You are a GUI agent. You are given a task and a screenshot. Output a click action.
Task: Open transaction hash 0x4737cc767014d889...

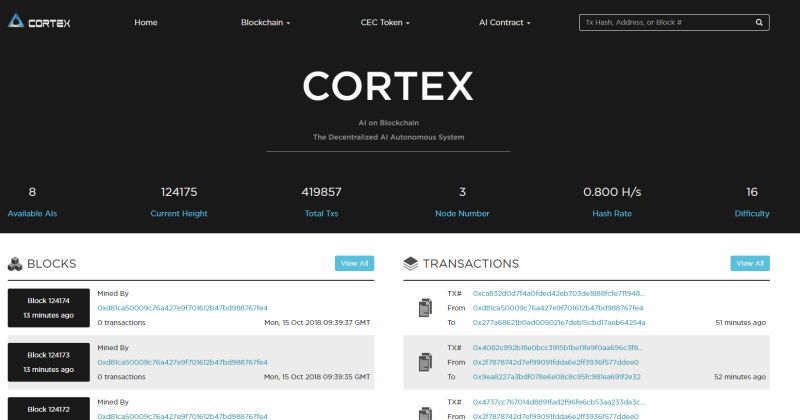click(559, 402)
